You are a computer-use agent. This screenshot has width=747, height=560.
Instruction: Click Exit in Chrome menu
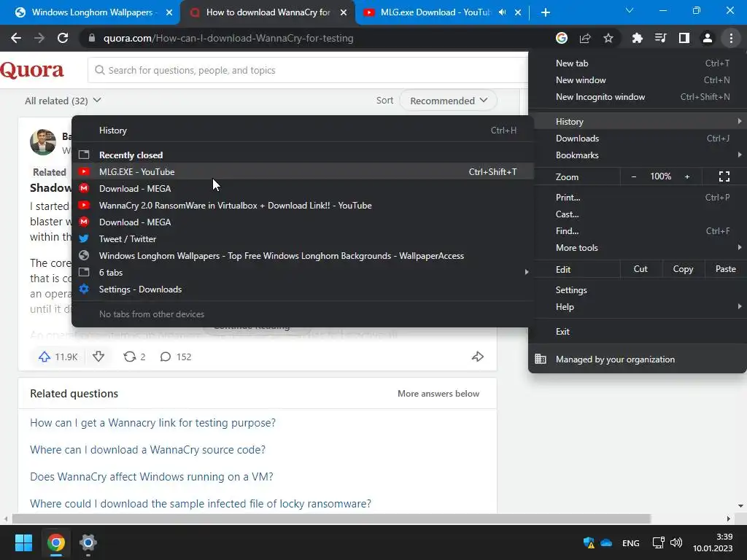click(638, 332)
